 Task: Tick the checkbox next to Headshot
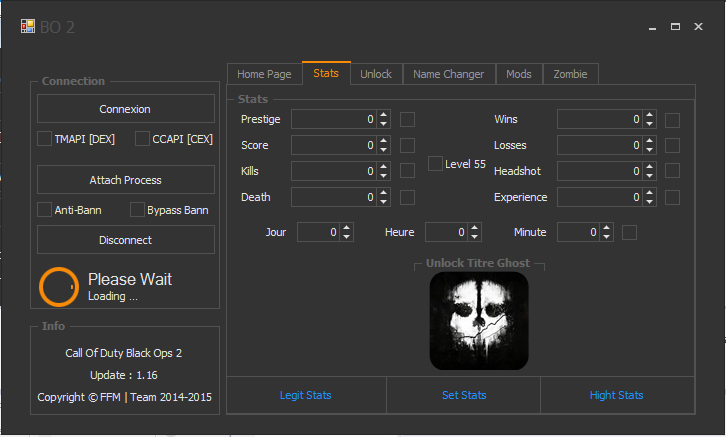(672, 170)
